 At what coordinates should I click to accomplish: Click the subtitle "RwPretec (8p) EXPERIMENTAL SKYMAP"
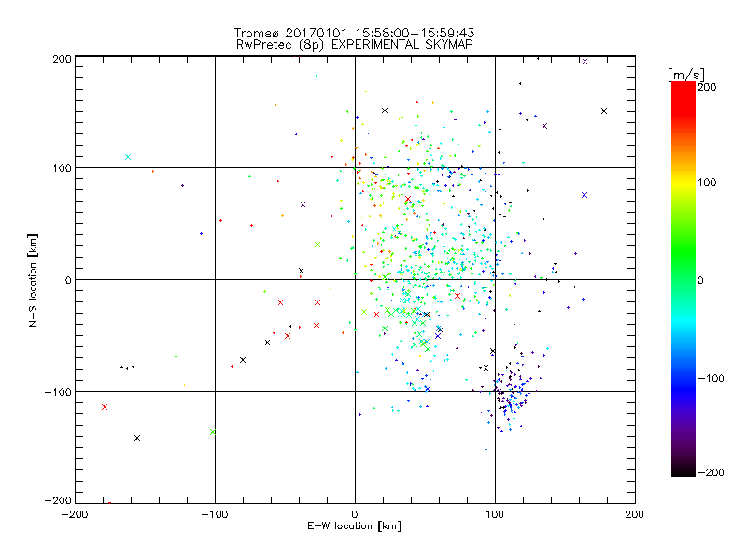[x=355, y=44]
